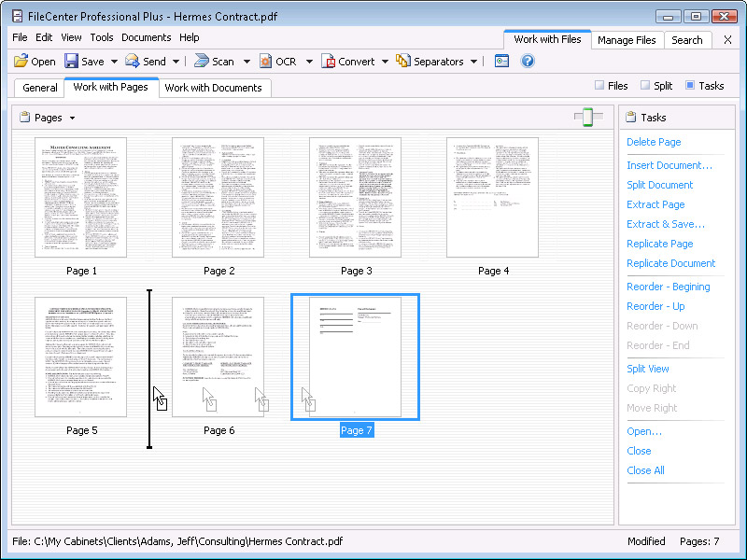Switch to the Work with Documents tab

click(216, 88)
